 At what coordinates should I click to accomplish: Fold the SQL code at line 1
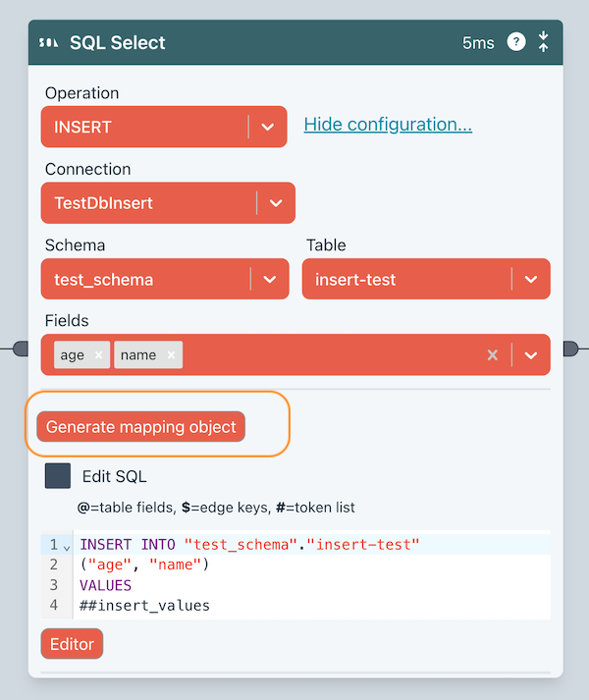click(67, 546)
